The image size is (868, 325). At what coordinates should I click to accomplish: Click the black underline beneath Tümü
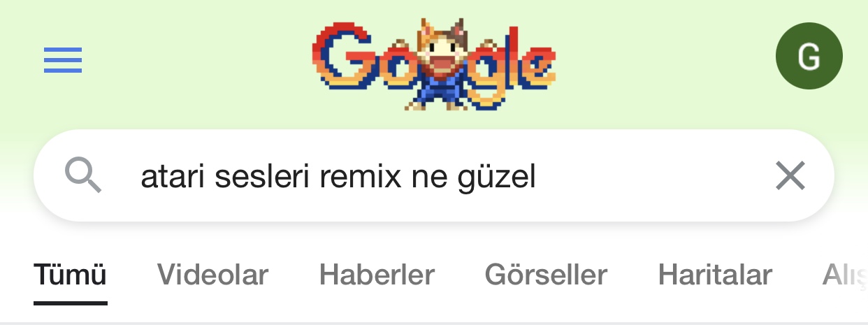[70, 303]
